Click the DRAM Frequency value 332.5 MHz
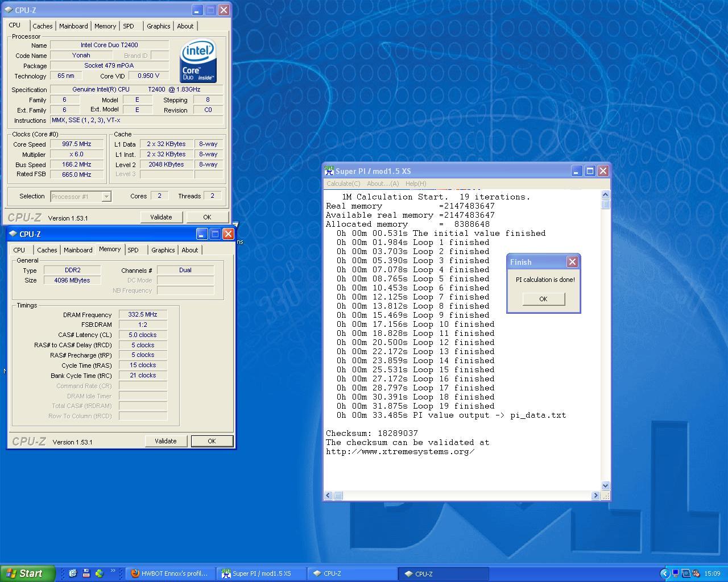Viewport: 728px width, 582px height. pyautogui.click(x=143, y=315)
